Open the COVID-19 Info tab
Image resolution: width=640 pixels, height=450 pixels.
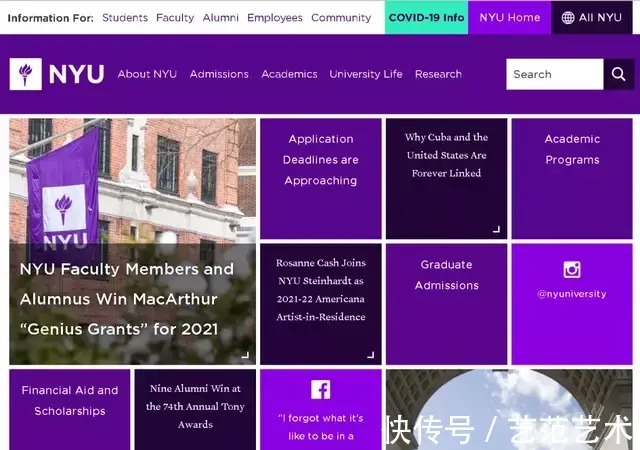tap(427, 18)
